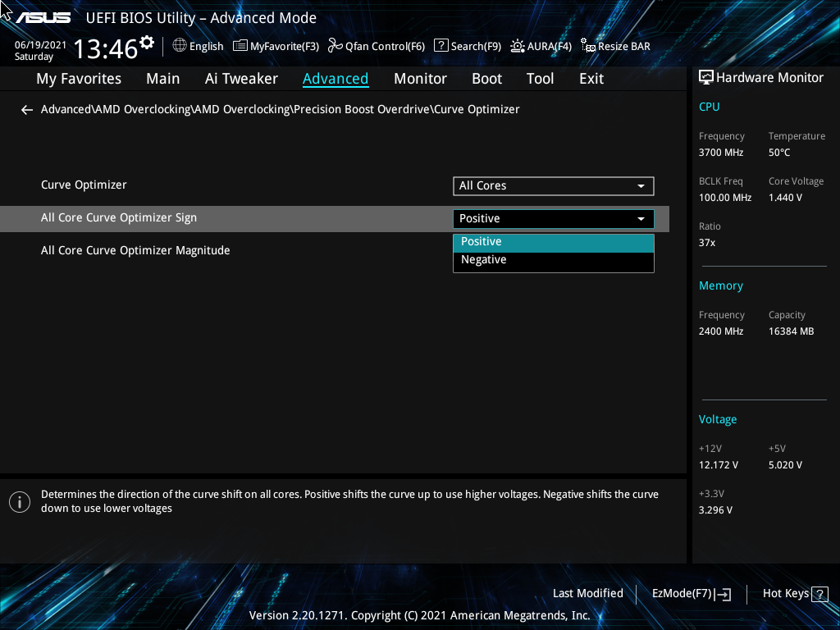Click the Hot Keys question mark icon
Viewport: 840px width, 630px height.
(x=819, y=594)
